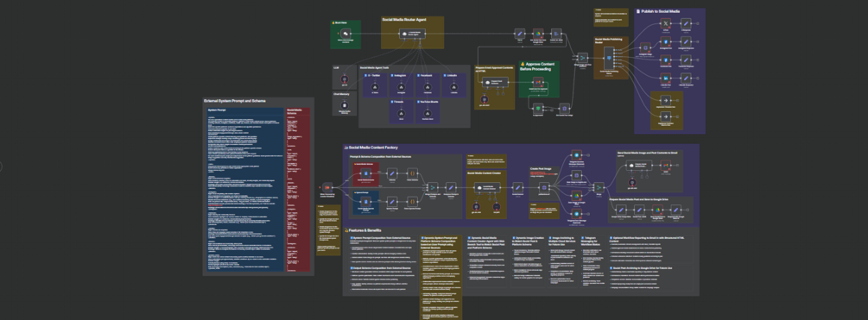Open the Social Media Router Agent node
Screen dimensions: 868x320
pyautogui.click(x=413, y=35)
